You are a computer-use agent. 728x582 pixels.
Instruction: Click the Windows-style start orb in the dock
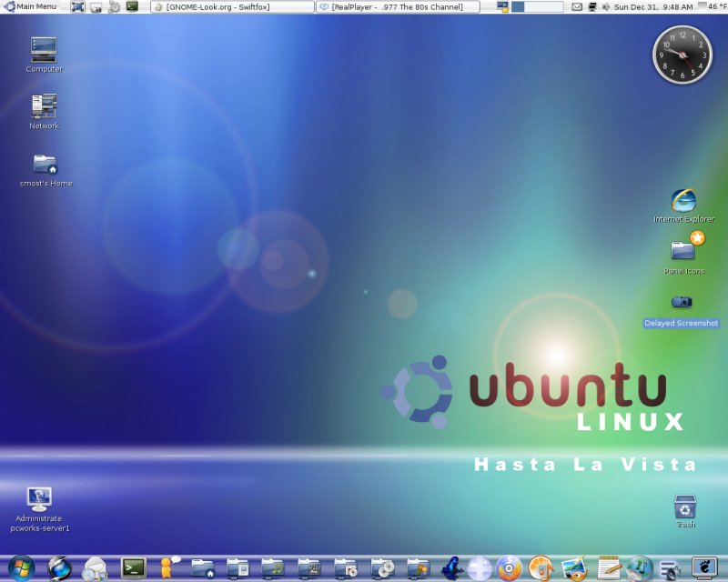tap(21, 567)
